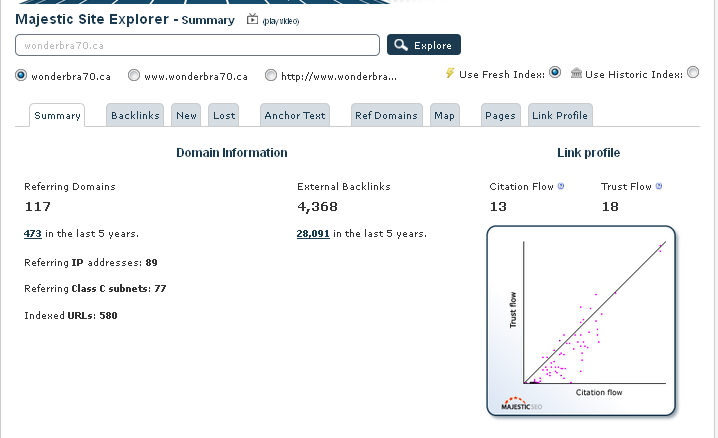
Task: Select the www.wonderbra70.ca radio option
Action: (x=134, y=75)
